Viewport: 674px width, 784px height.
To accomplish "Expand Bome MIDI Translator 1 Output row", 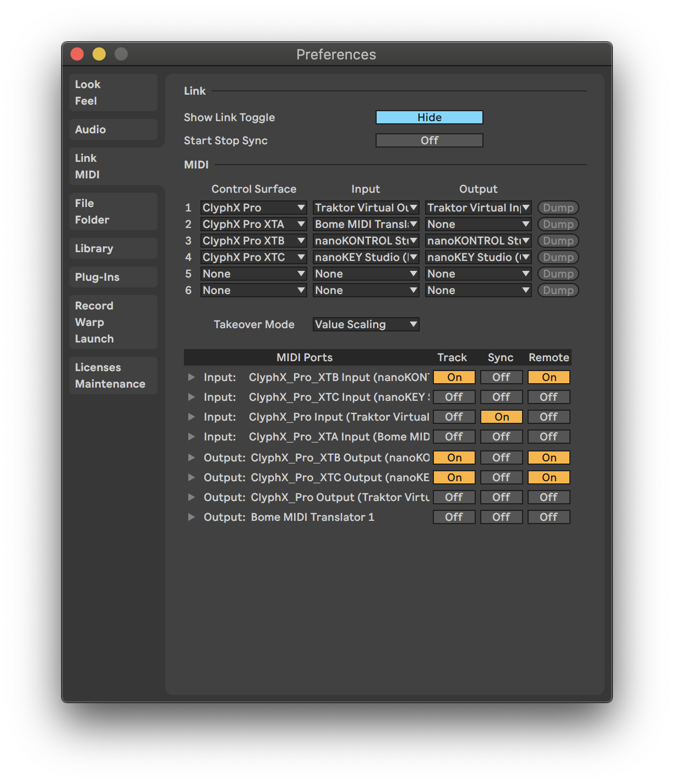I will coord(191,517).
